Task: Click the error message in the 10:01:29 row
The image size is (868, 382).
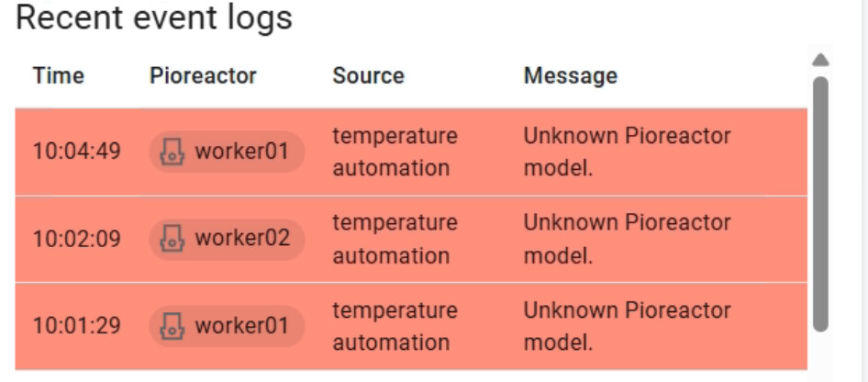Action: click(x=627, y=326)
